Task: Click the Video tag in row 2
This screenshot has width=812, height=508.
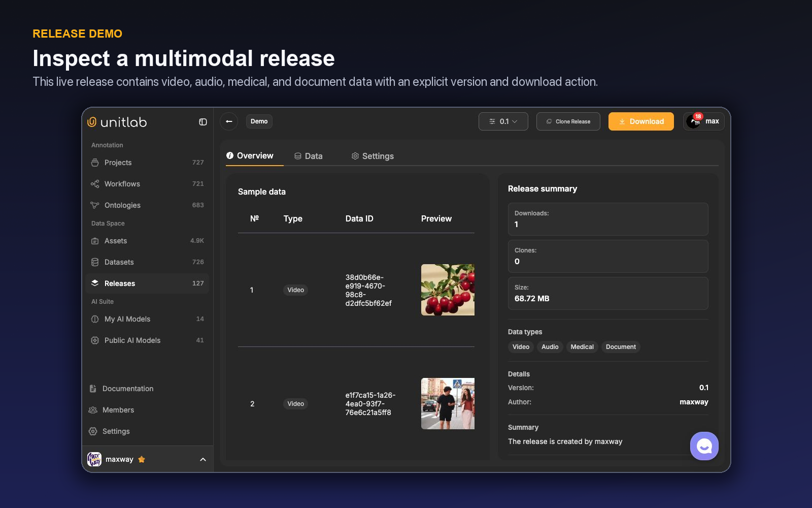Action: click(295, 404)
